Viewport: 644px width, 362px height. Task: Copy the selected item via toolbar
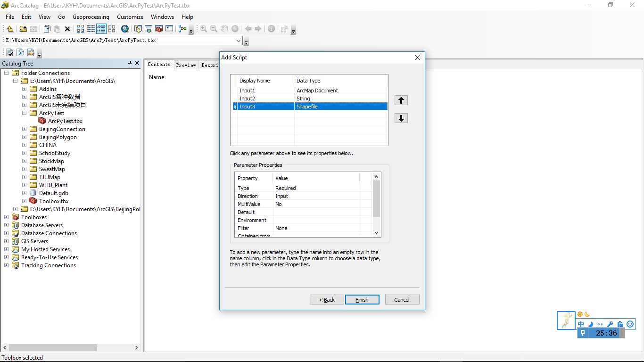[x=47, y=29]
